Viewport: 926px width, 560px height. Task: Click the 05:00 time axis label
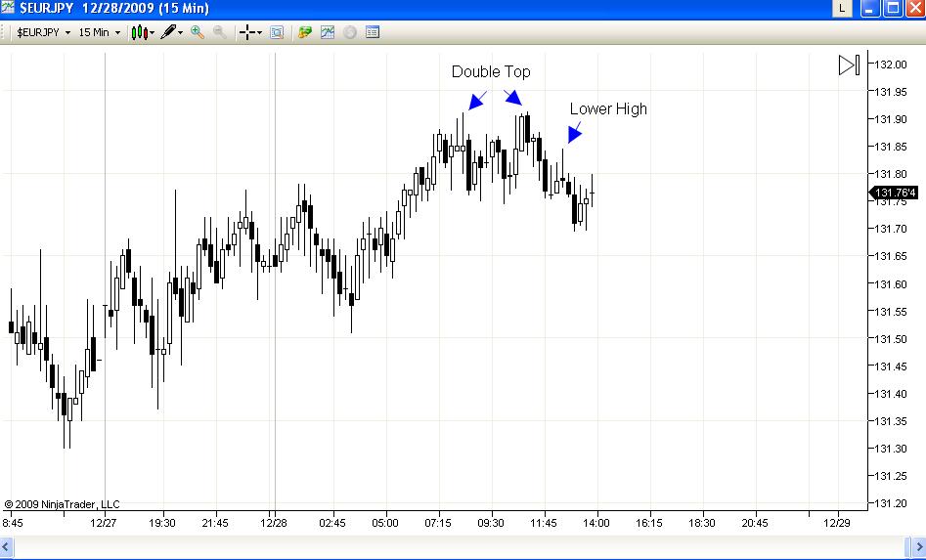[x=385, y=523]
